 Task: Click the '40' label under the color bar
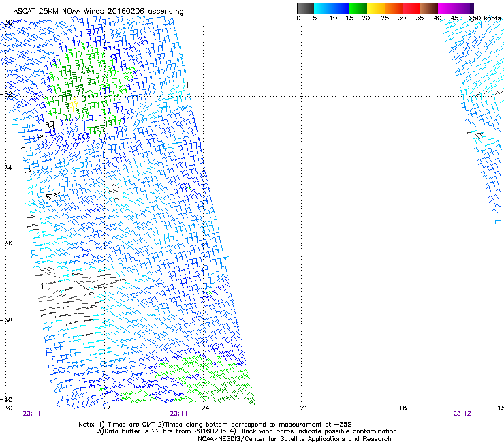tap(437, 18)
